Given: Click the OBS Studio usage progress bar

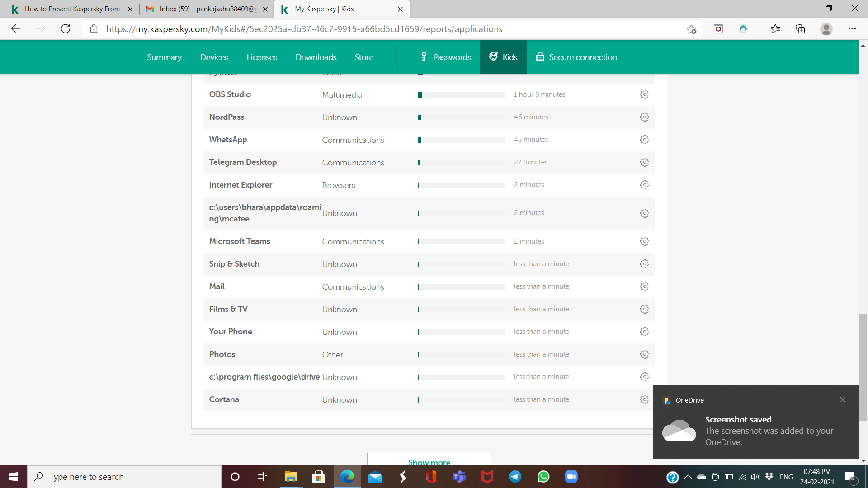Looking at the screenshot, I should pyautogui.click(x=461, y=95).
